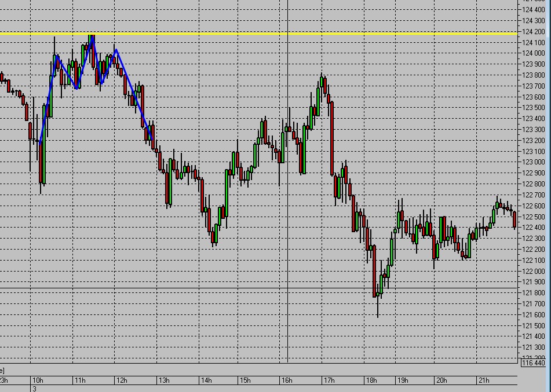This screenshot has width=551, height=392.
Task: Click the 15h time axis label
Action: [245, 380]
